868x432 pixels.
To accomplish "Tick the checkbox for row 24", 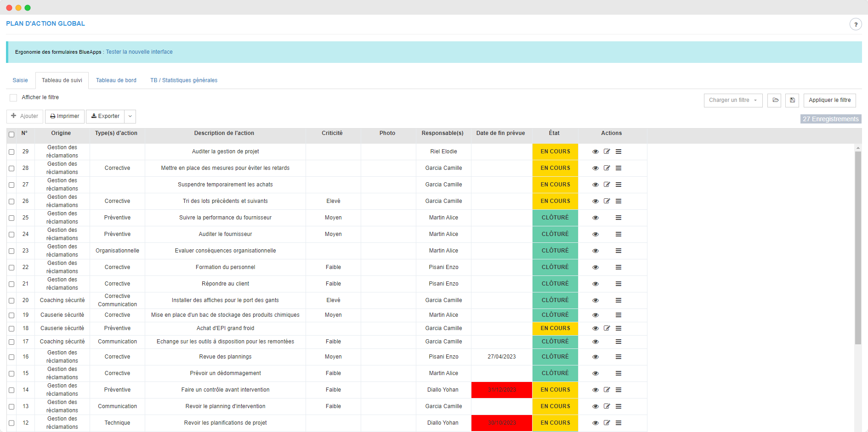I will coord(11,235).
